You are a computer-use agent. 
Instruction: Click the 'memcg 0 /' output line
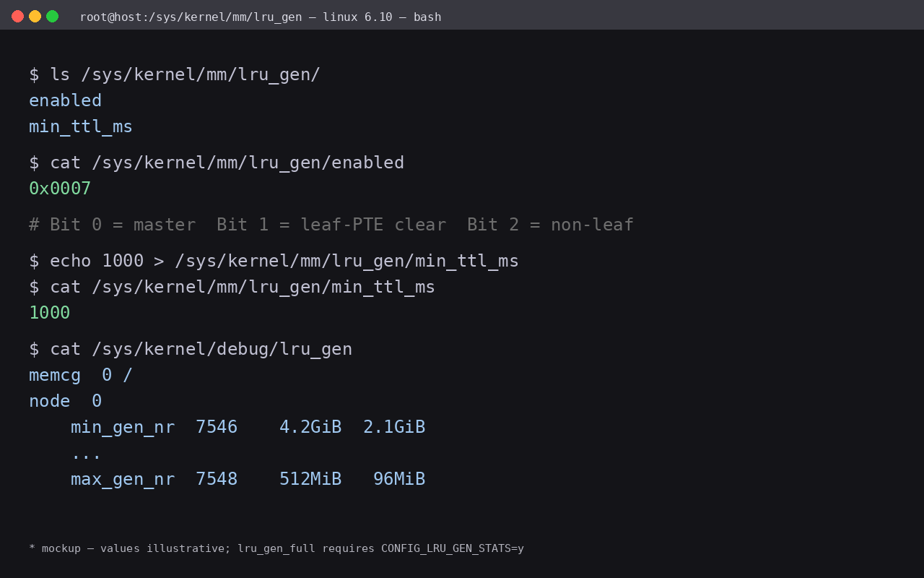pyautogui.click(x=81, y=375)
